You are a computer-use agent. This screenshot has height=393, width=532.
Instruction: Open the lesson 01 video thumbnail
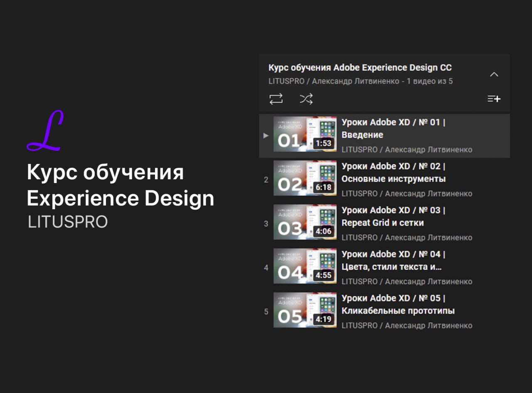305,134
